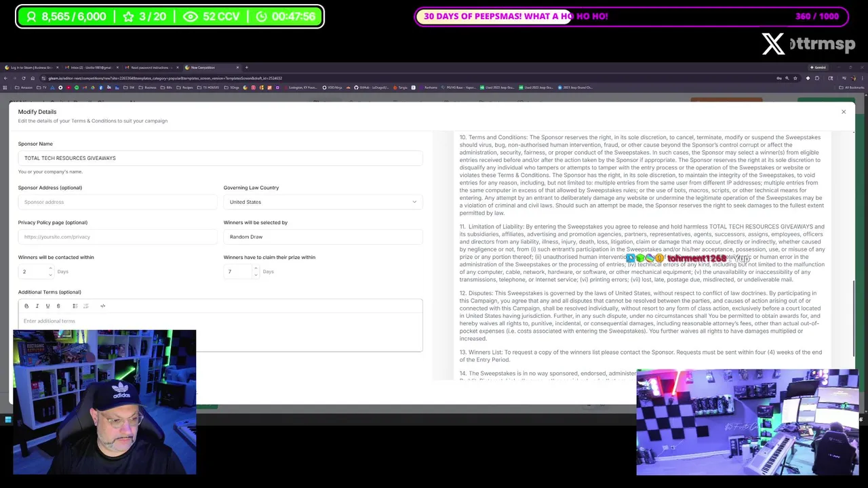Open Chrome three-dot menu
This screenshot has width=868, height=488.
coord(863,78)
